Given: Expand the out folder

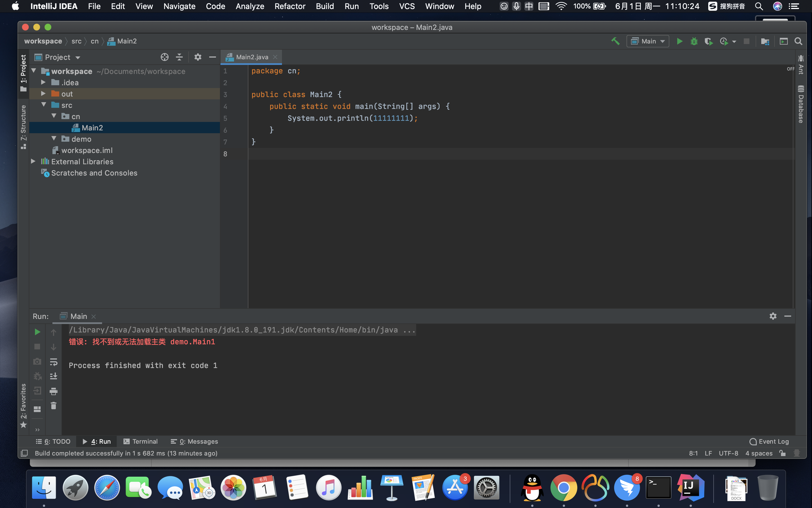Looking at the screenshot, I should tap(43, 93).
